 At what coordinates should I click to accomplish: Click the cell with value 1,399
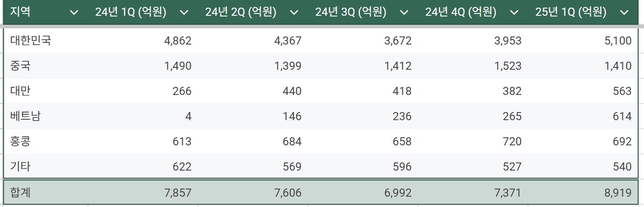[x=253, y=66]
